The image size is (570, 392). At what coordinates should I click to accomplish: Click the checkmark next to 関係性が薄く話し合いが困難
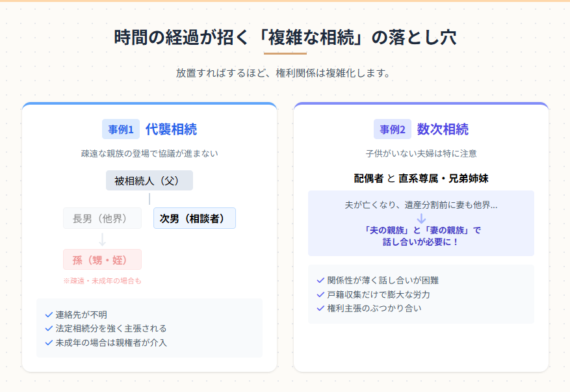click(x=320, y=280)
